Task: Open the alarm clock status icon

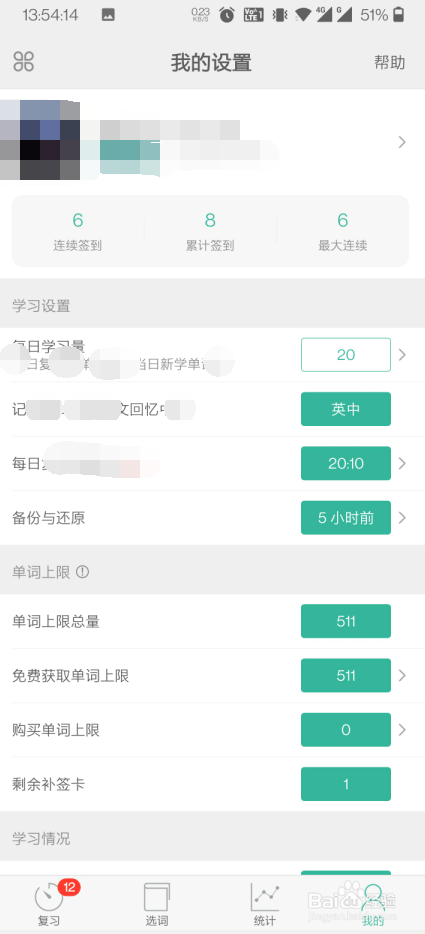Action: click(227, 15)
